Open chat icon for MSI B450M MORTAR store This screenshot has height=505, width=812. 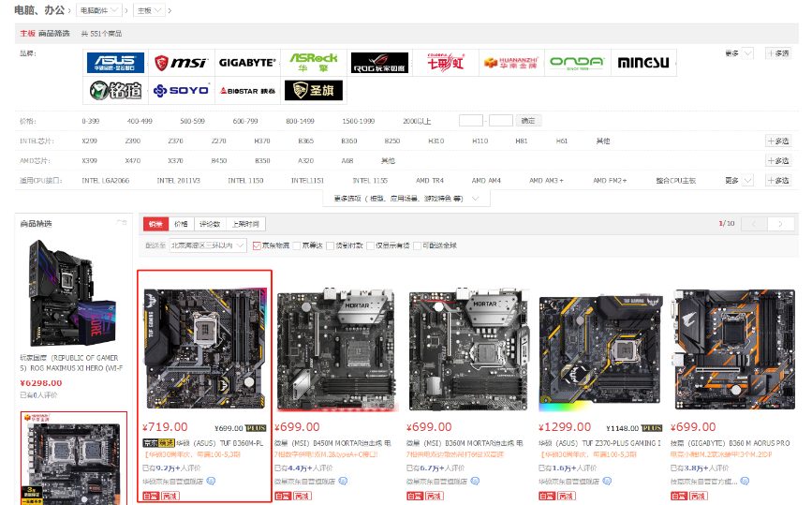(x=343, y=482)
